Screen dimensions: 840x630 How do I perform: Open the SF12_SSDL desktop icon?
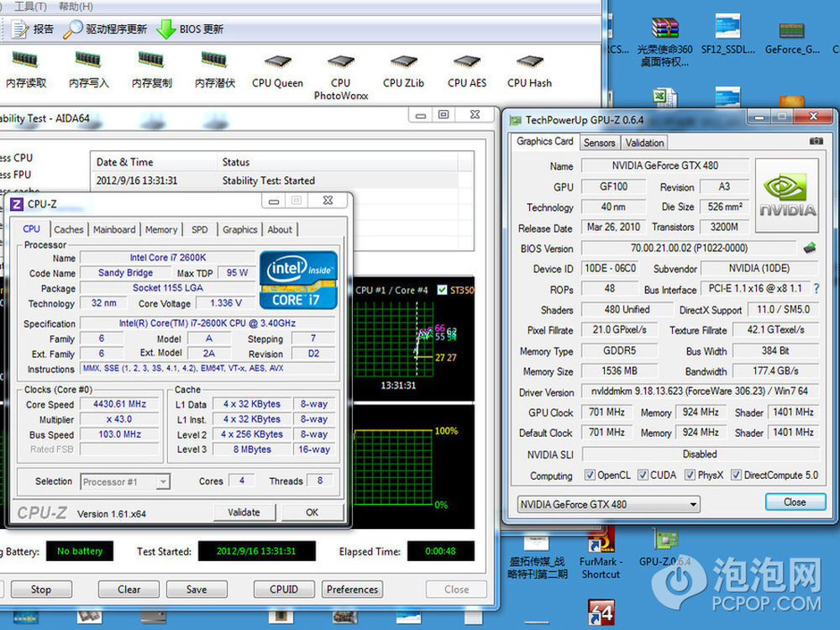tap(727, 34)
